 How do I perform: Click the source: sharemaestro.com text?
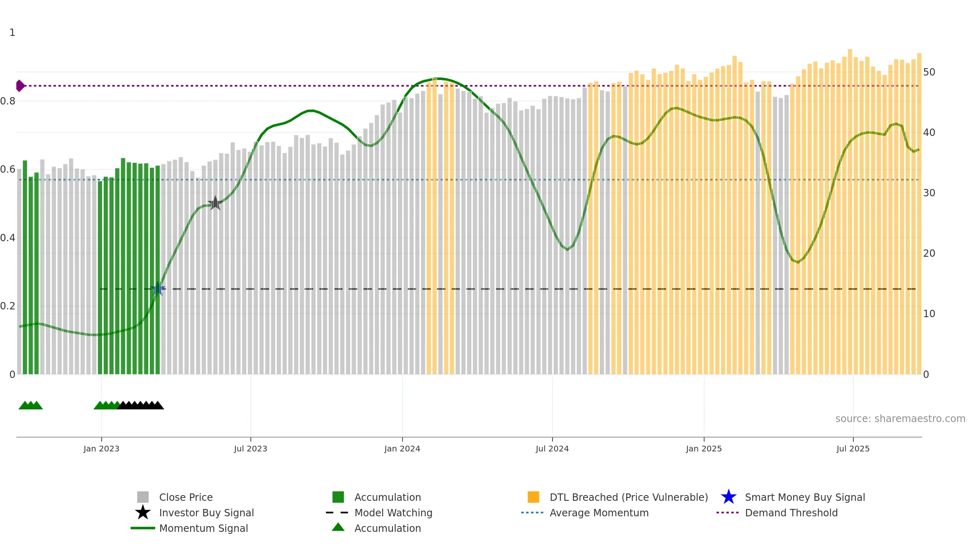(x=900, y=419)
